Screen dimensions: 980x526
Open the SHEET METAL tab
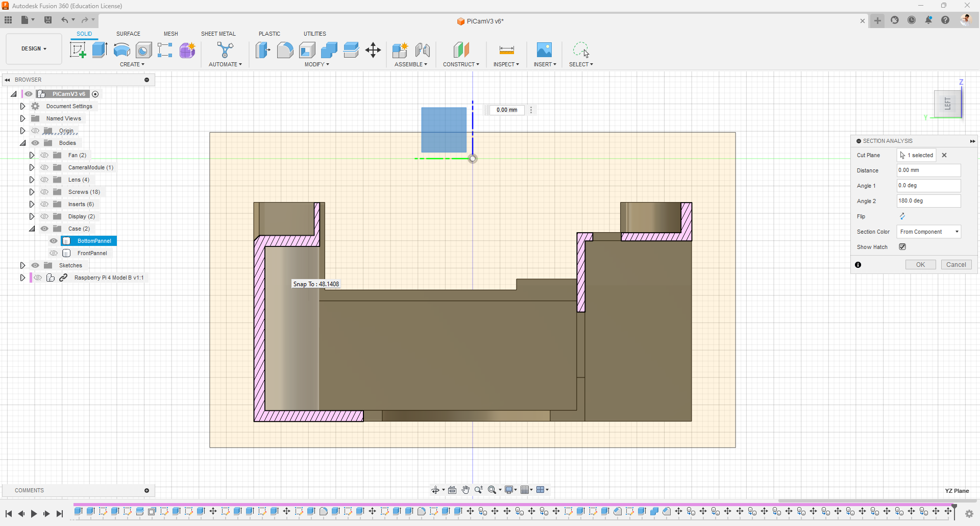[x=218, y=34]
